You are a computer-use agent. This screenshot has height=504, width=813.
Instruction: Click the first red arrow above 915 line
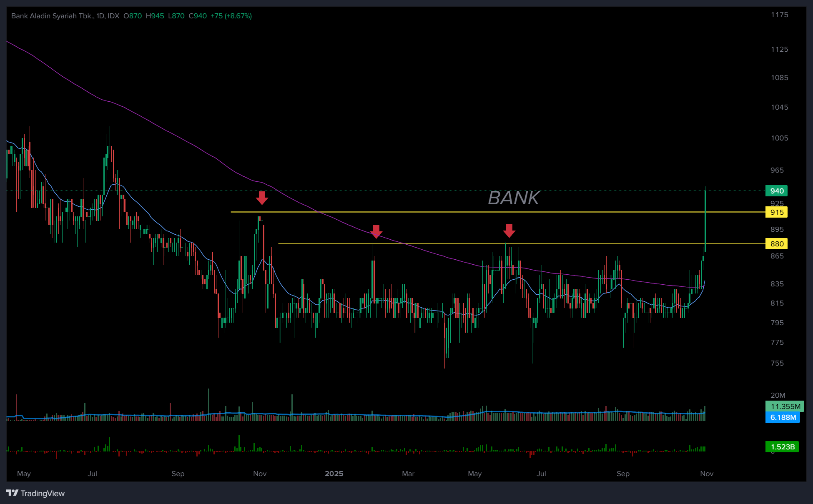pos(262,198)
